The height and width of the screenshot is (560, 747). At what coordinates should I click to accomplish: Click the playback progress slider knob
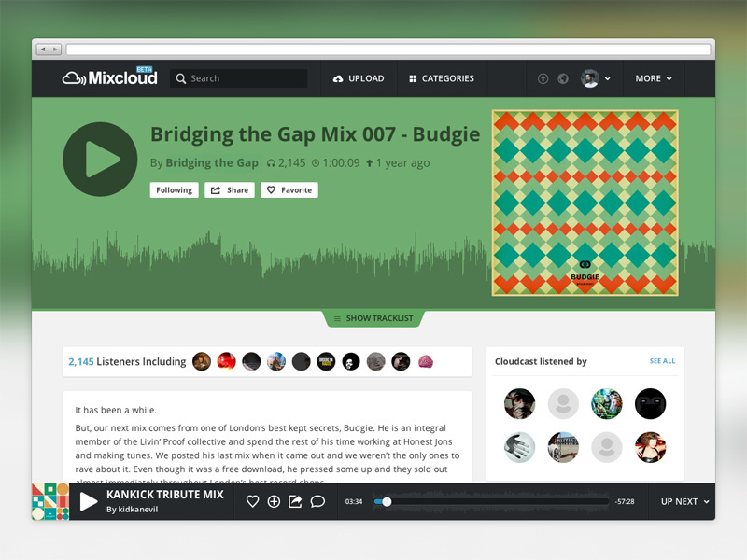[387, 501]
